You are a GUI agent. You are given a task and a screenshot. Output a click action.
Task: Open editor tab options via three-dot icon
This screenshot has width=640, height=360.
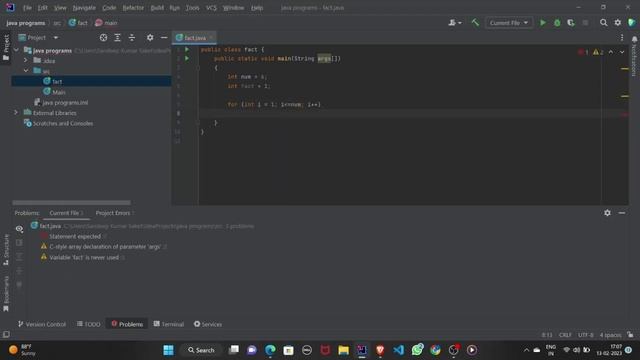(x=622, y=38)
